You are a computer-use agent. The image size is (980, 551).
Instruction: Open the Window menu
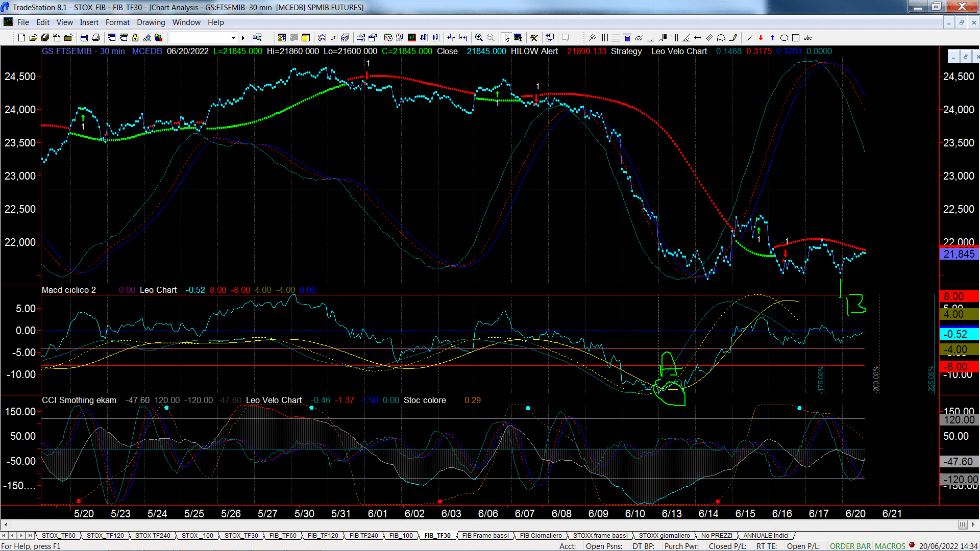coord(186,22)
